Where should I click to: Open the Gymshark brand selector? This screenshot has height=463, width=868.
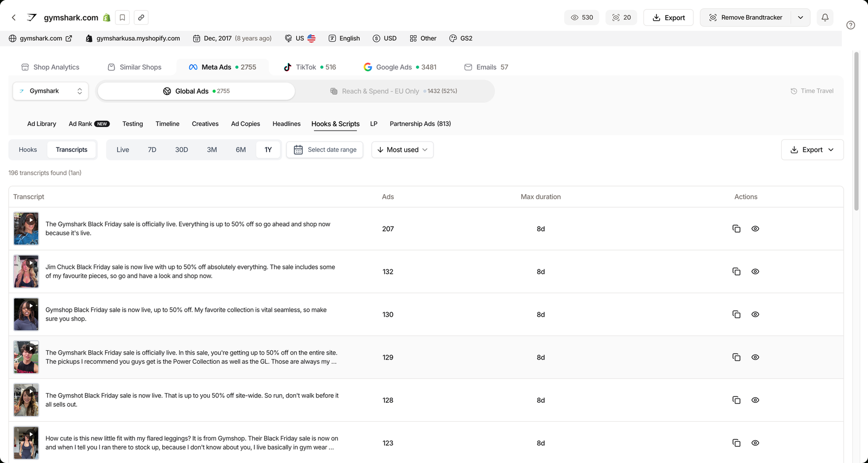tap(50, 91)
